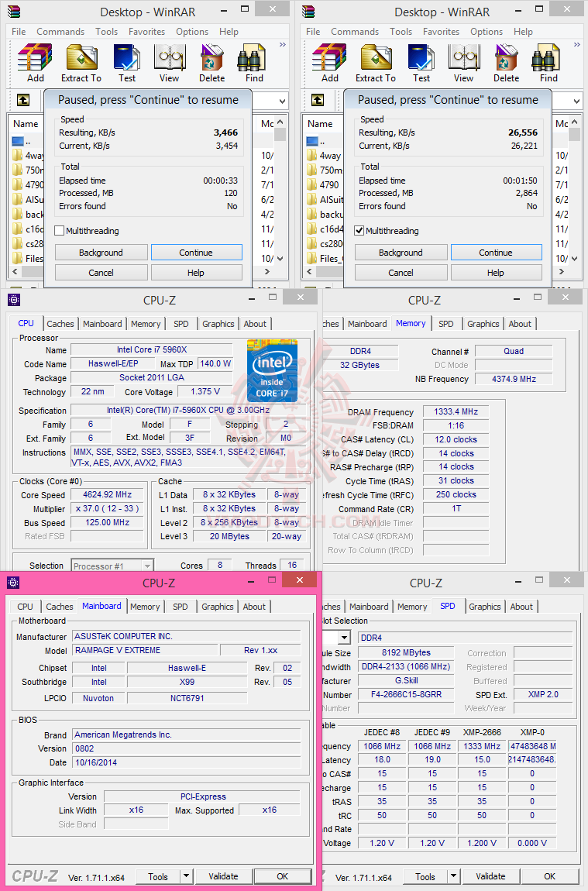The width and height of the screenshot is (588, 891).
Task: Click the RAMPAGE V EXTREME model field
Action: (x=145, y=650)
